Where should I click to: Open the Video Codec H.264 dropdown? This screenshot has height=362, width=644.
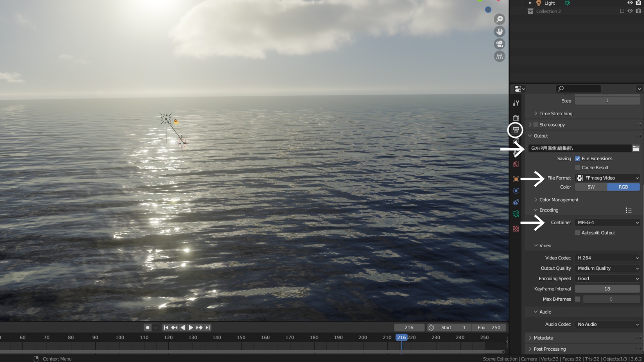coord(607,258)
